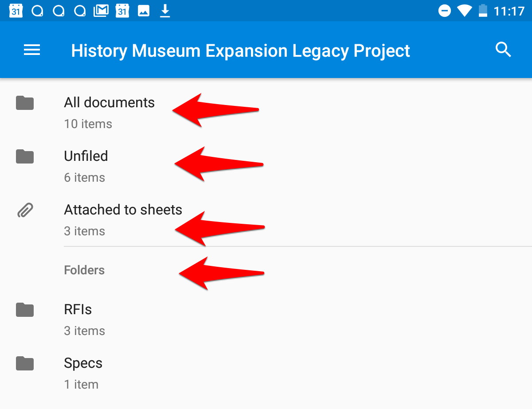Tap the do-not-disturb status icon
The image size is (532, 409).
click(x=444, y=11)
